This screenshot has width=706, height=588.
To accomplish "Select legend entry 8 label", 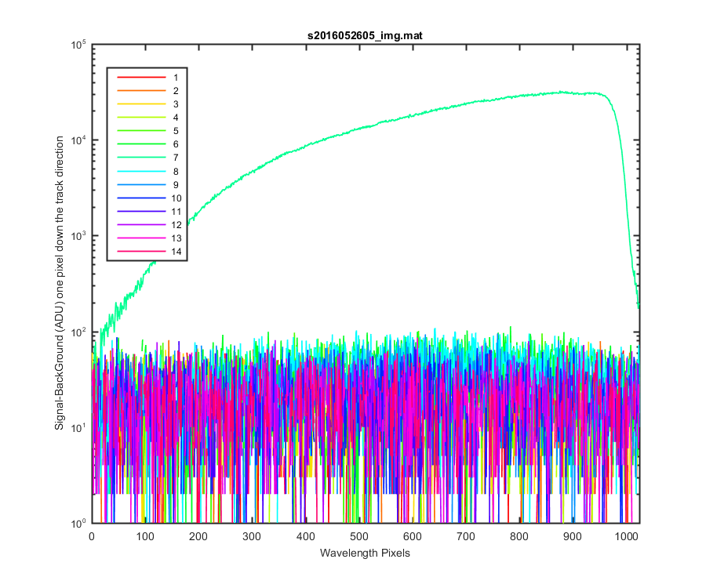I will click(176, 172).
